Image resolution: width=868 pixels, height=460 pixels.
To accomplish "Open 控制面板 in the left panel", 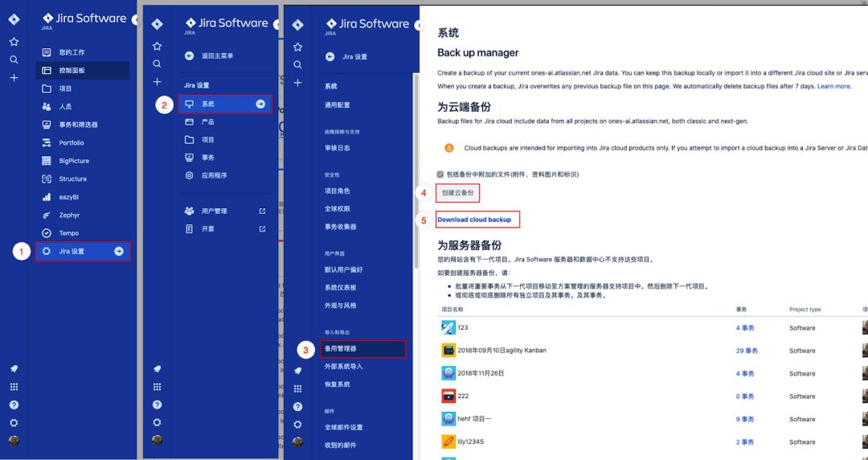I will point(83,71).
